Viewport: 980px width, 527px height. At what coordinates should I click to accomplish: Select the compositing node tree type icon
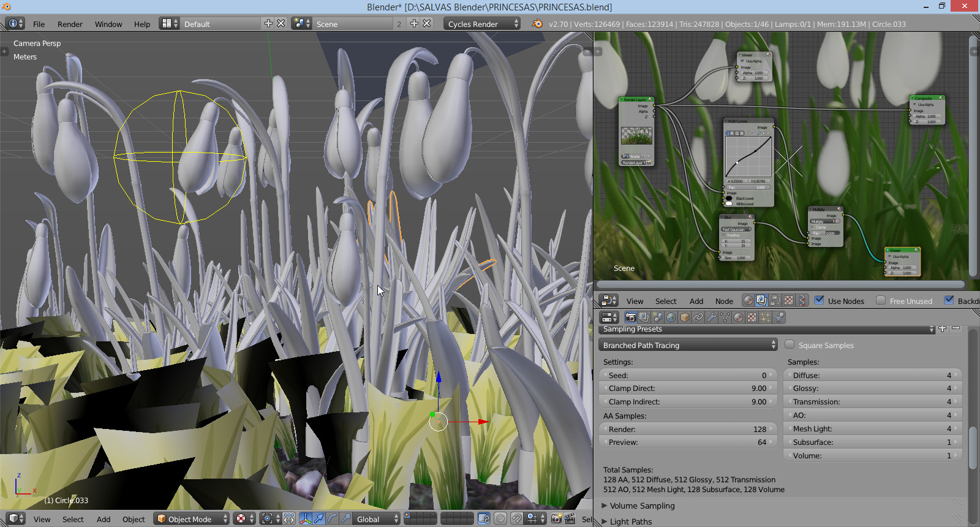click(x=761, y=300)
